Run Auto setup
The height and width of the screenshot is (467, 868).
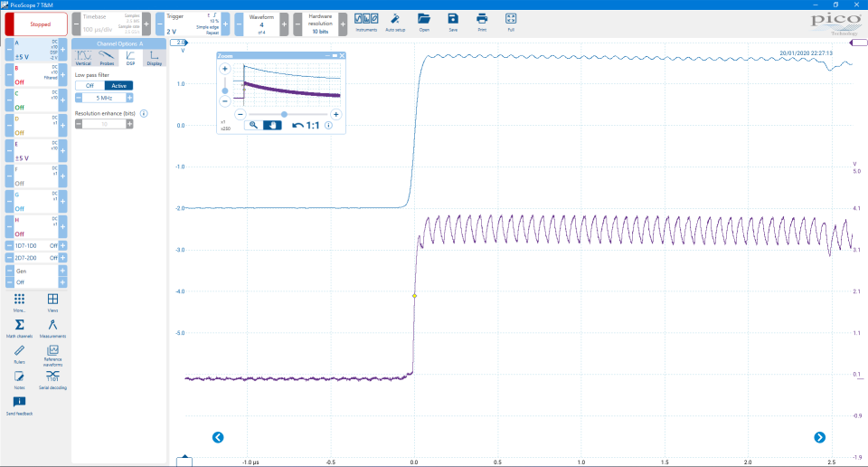pyautogui.click(x=395, y=21)
